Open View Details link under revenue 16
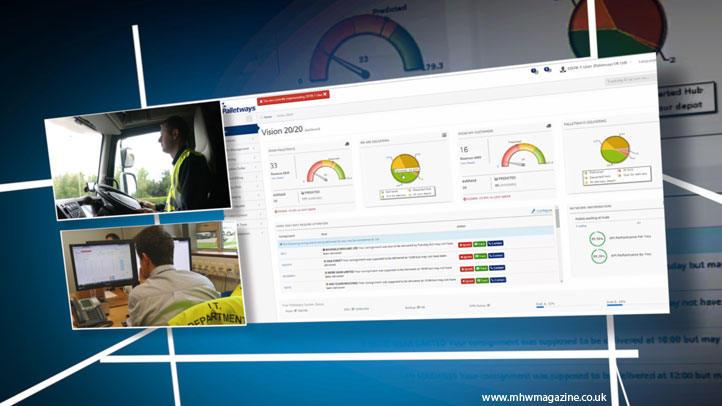Viewport: 722px width, 406px height. point(468,162)
